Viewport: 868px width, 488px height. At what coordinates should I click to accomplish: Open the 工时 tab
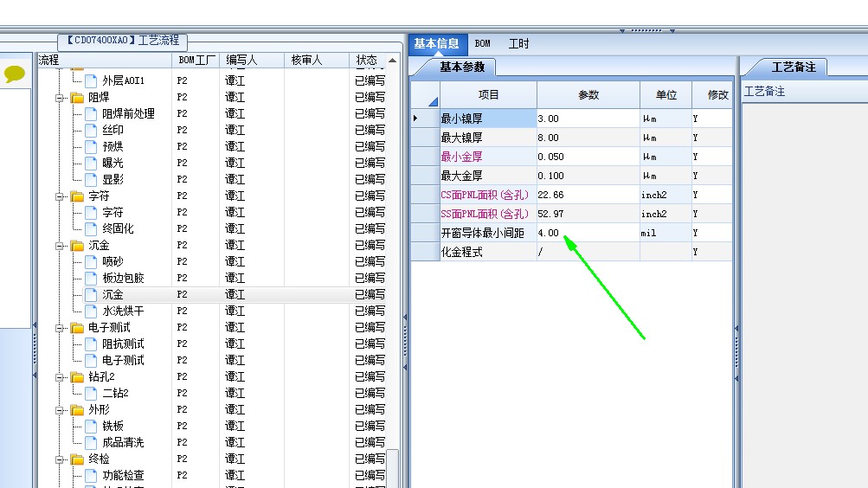click(x=518, y=44)
